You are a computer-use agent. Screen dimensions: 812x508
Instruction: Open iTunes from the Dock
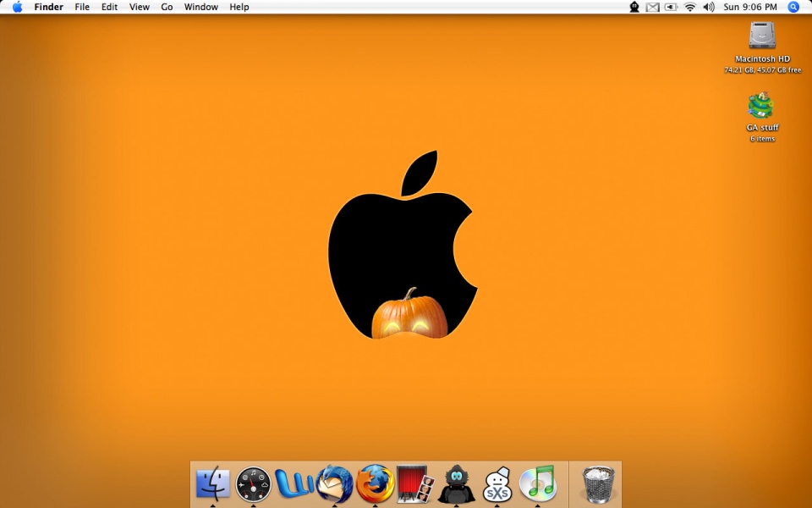click(x=538, y=483)
